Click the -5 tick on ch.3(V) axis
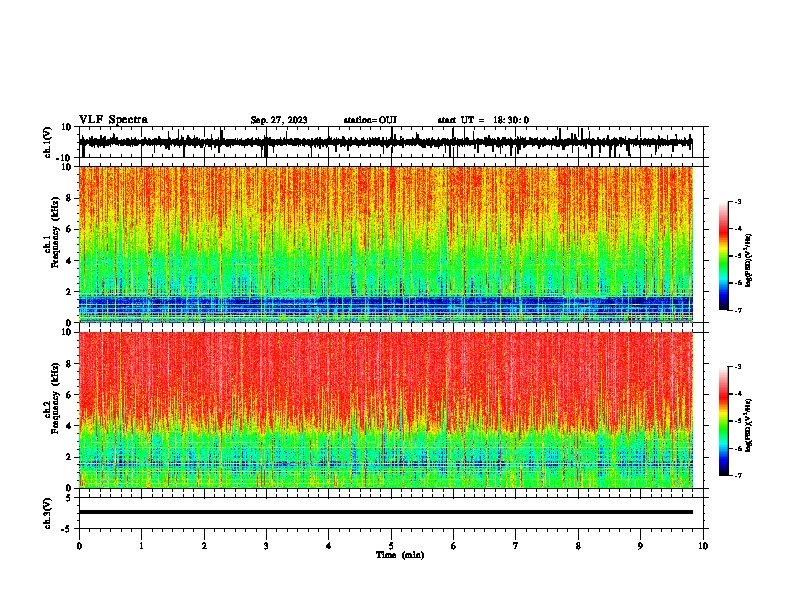792x612 pixels. 67,529
